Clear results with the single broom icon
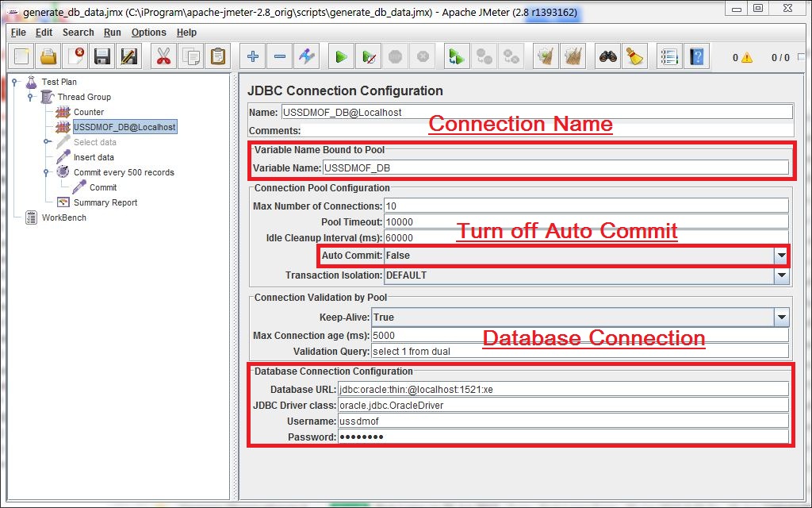The height and width of the screenshot is (508, 812). pos(546,56)
